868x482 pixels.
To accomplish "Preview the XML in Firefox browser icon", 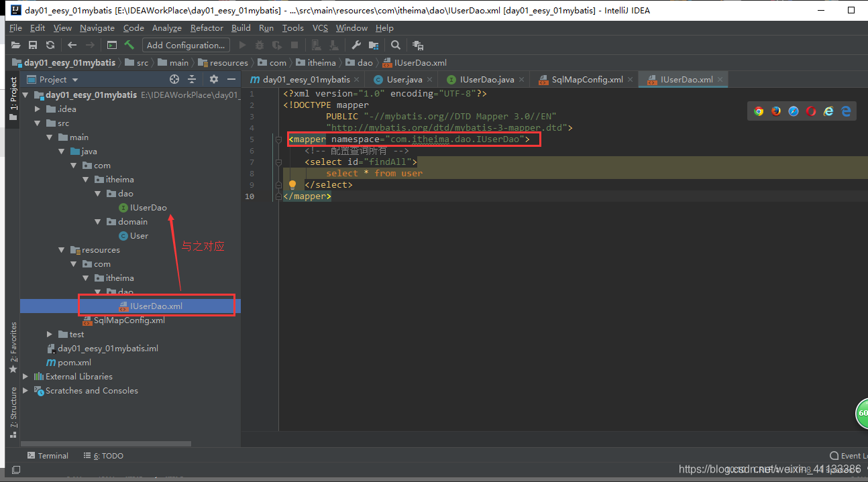I will click(776, 111).
